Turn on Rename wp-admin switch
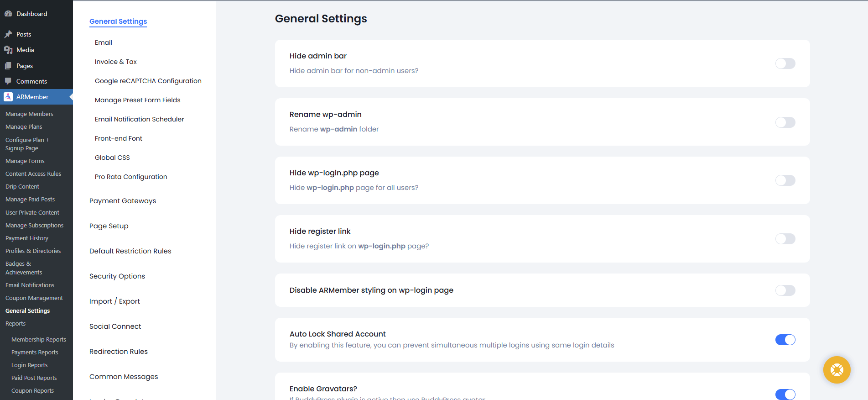This screenshot has width=868, height=400. pos(785,122)
